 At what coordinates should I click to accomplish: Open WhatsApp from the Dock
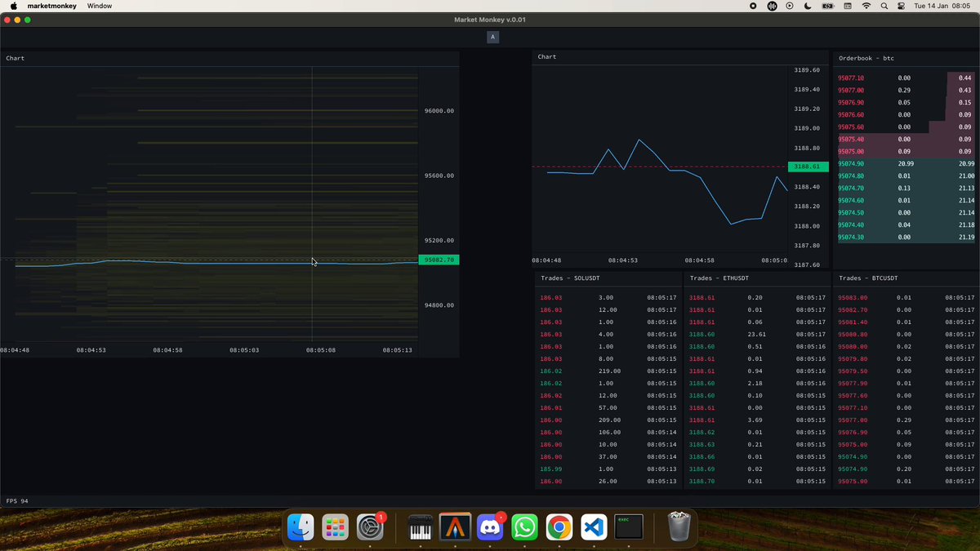click(x=524, y=527)
